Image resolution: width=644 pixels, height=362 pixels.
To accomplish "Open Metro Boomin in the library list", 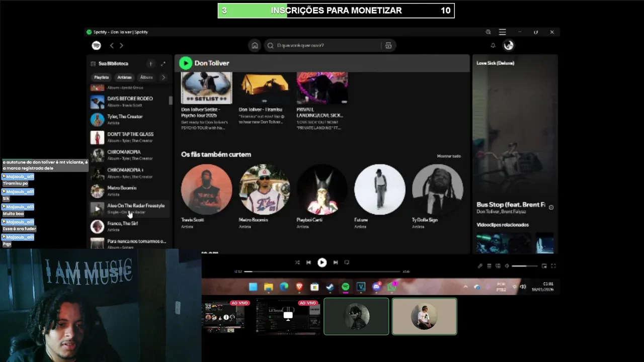I will pyautogui.click(x=129, y=191).
